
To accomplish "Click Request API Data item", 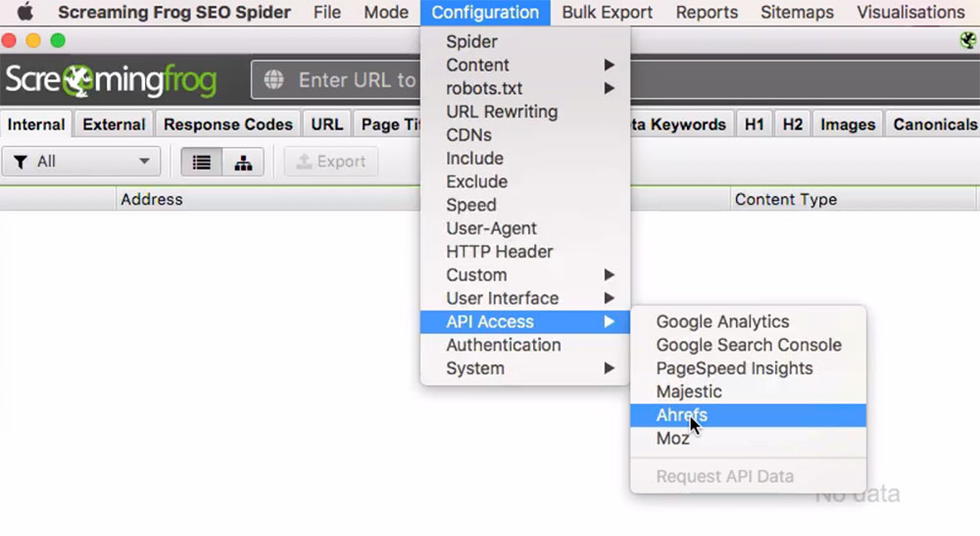I will tap(748, 476).
